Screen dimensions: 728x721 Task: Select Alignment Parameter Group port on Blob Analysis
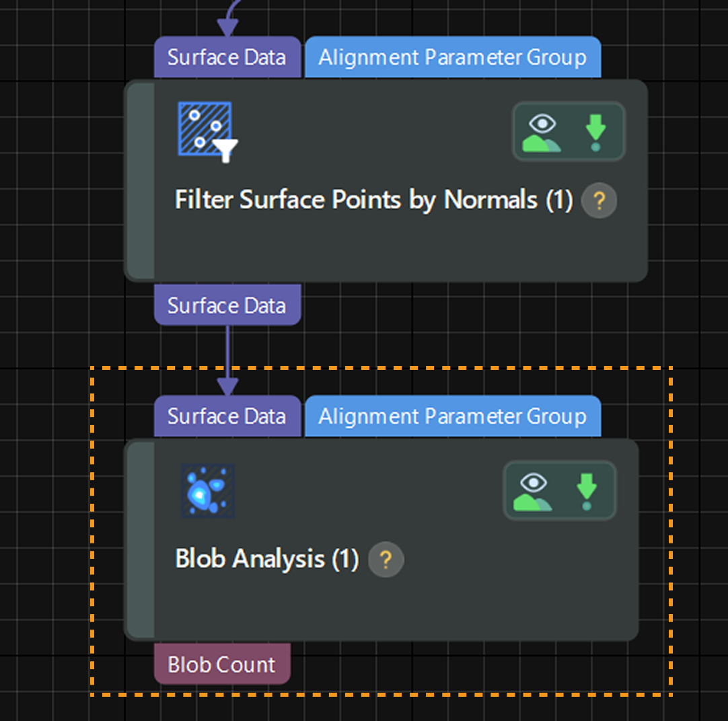click(452, 417)
